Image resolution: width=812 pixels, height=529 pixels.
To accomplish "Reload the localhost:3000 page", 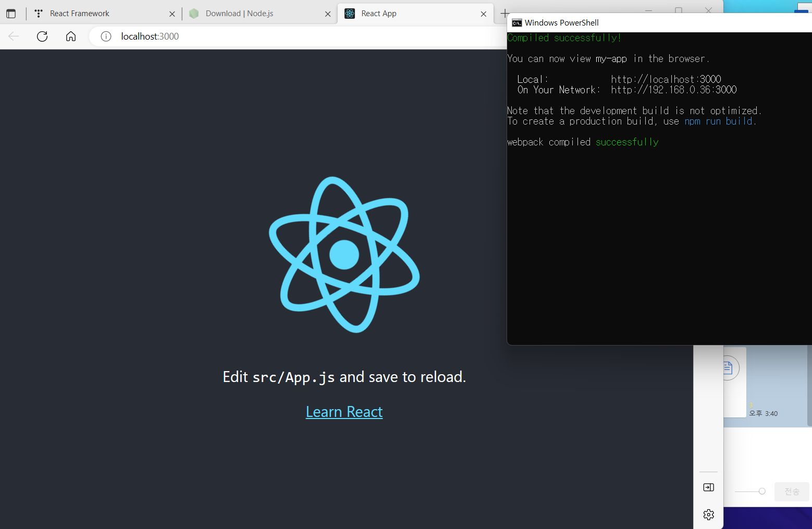I will (x=42, y=36).
